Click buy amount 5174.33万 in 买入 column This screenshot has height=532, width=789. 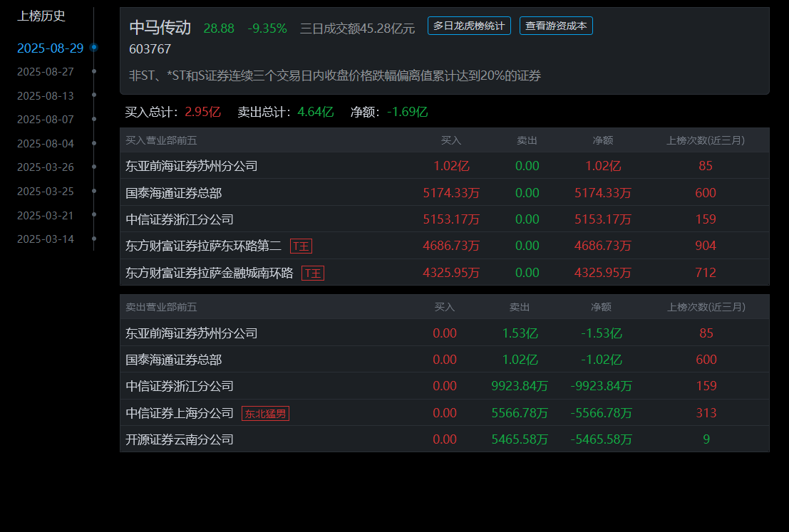(451, 193)
